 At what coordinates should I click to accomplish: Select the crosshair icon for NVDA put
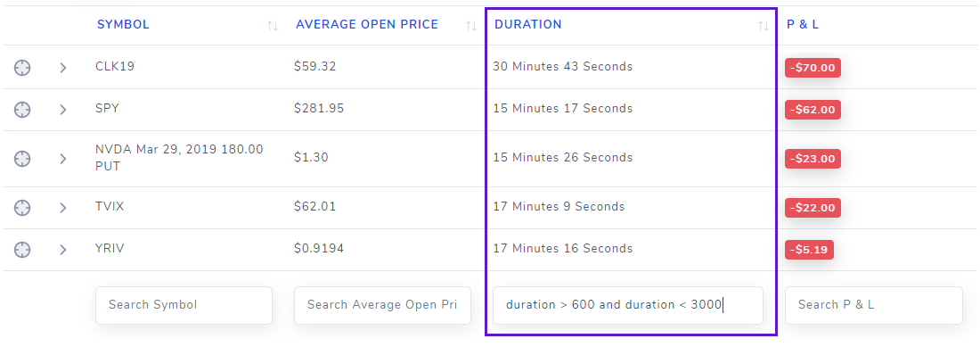[22, 158]
